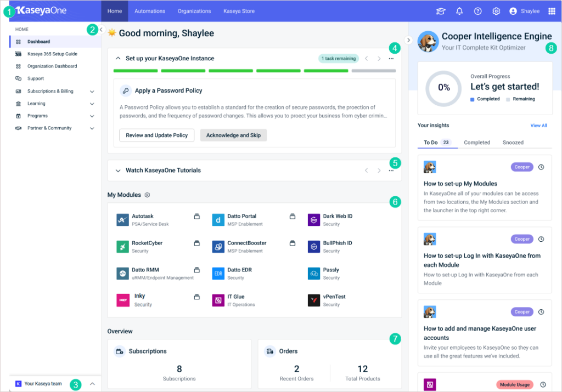Open the Datto EDR module
562x392 pixels.
232,274
